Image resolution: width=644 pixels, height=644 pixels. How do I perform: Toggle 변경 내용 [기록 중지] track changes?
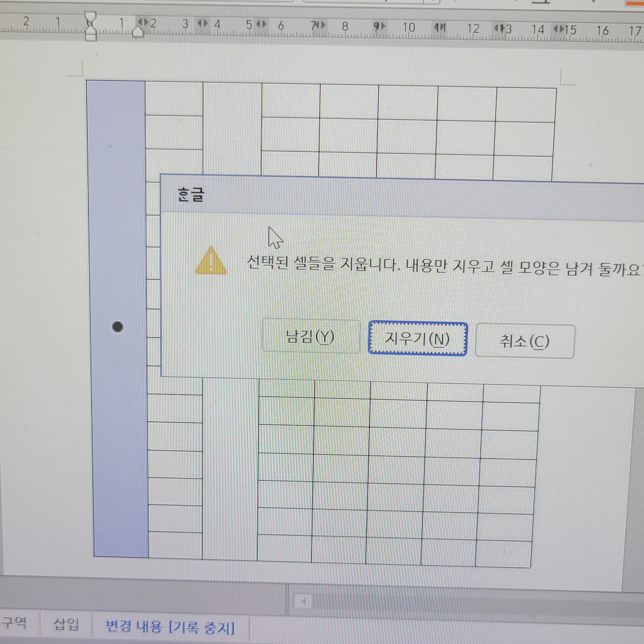coord(170,627)
